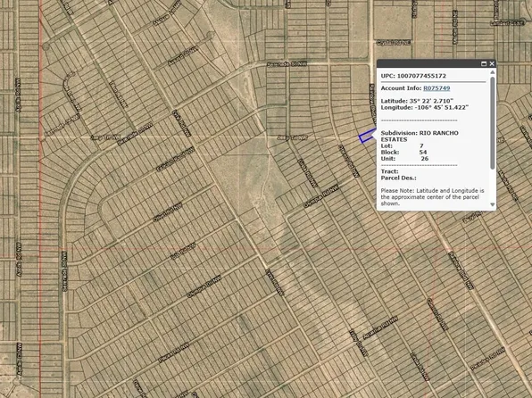
Task: Maximize the parcel info popup
Action: point(484,63)
